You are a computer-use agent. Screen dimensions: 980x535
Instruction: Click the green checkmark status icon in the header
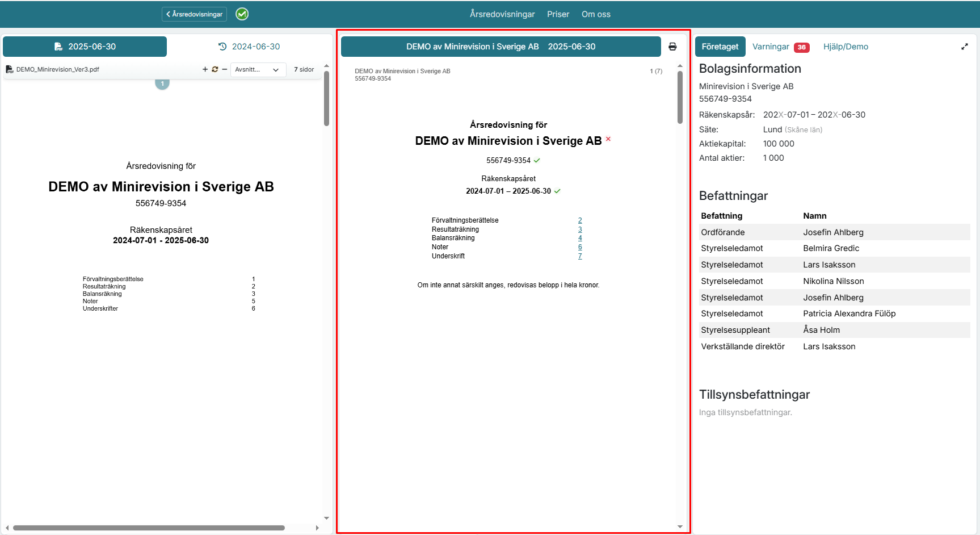[x=242, y=14]
